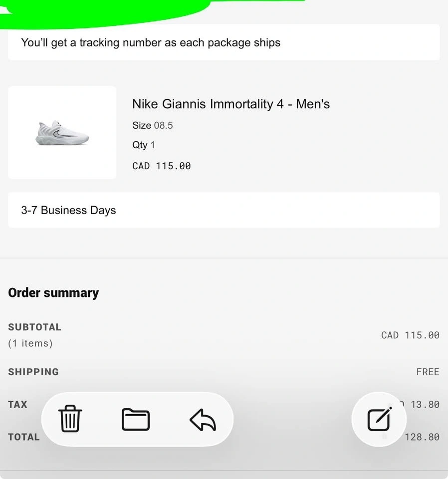This screenshot has height=479, width=448.
Task: Click the (1 items) text
Action: (30, 343)
